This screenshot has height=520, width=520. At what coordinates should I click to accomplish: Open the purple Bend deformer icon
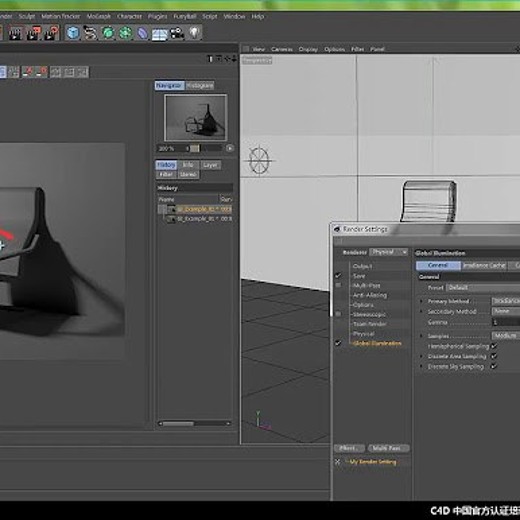point(143,33)
